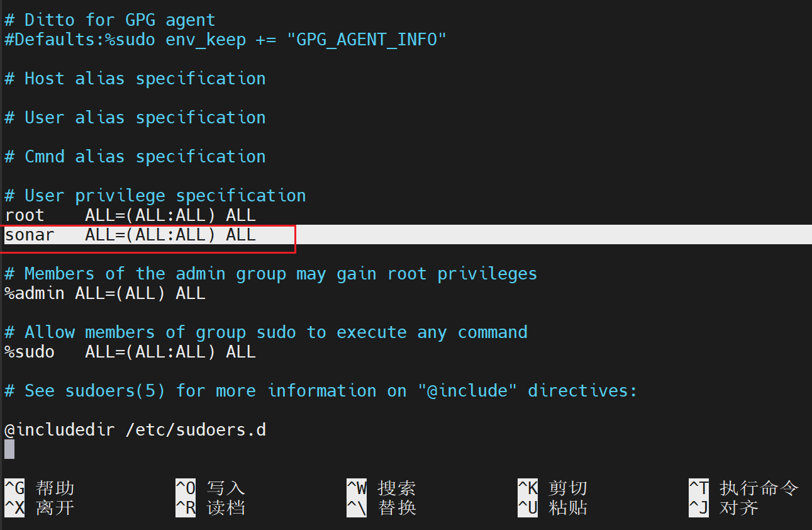Click the '# Cmnd alias specification' comment
Viewport: 812px width, 530px height.
[x=135, y=157]
